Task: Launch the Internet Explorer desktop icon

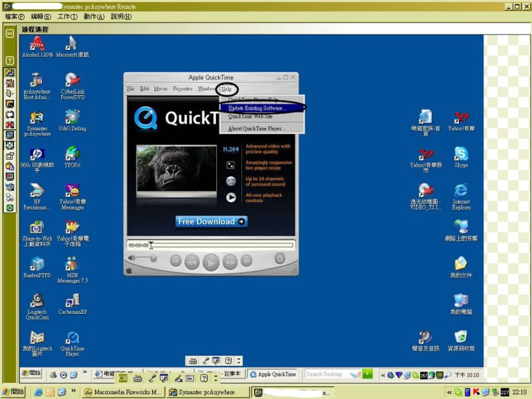Action: tap(461, 196)
